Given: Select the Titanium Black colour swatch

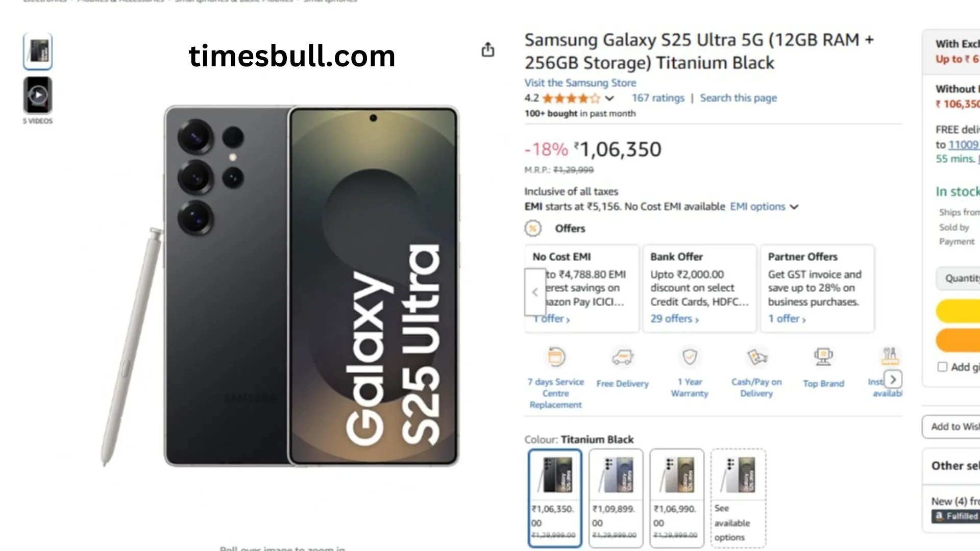Looking at the screenshot, I should click(x=555, y=497).
